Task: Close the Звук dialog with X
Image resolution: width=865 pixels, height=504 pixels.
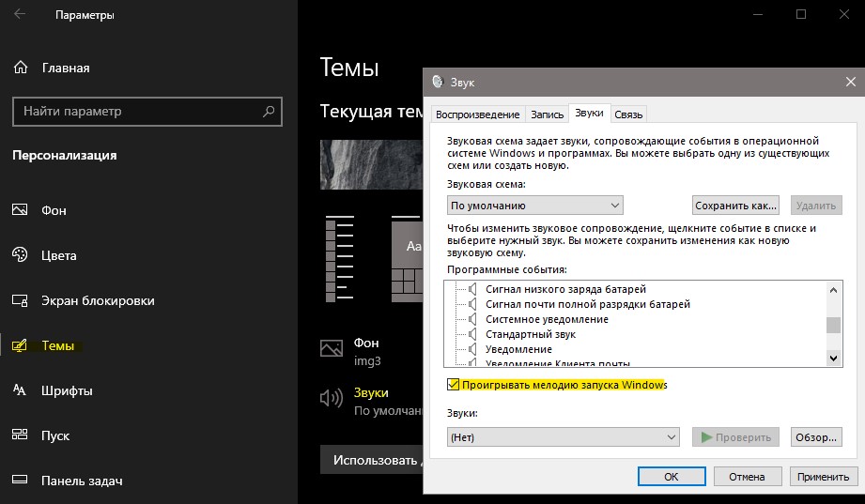Action: tap(851, 82)
